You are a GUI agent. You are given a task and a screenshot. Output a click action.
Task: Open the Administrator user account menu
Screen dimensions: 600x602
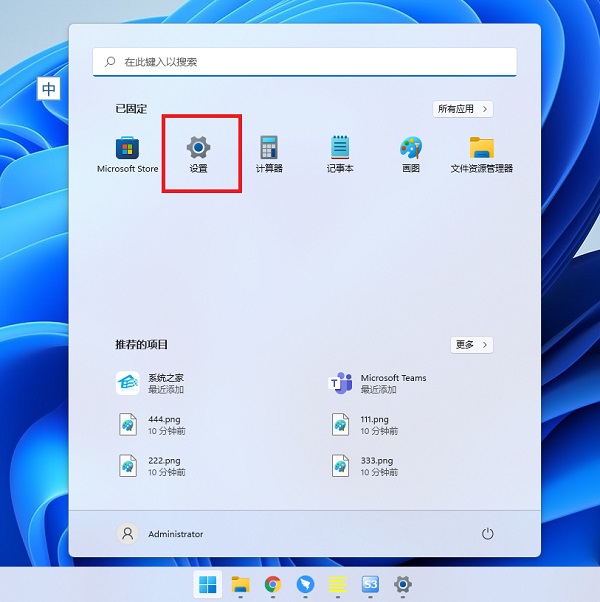tap(161, 534)
